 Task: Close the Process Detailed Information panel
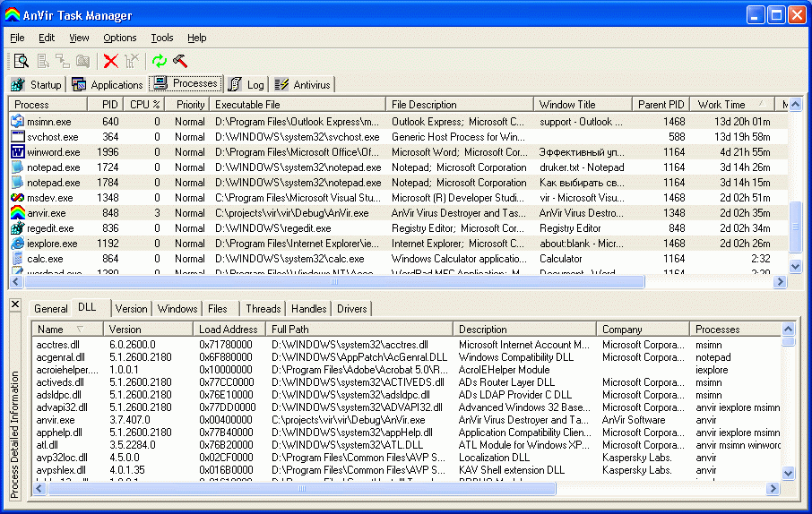pos(15,304)
